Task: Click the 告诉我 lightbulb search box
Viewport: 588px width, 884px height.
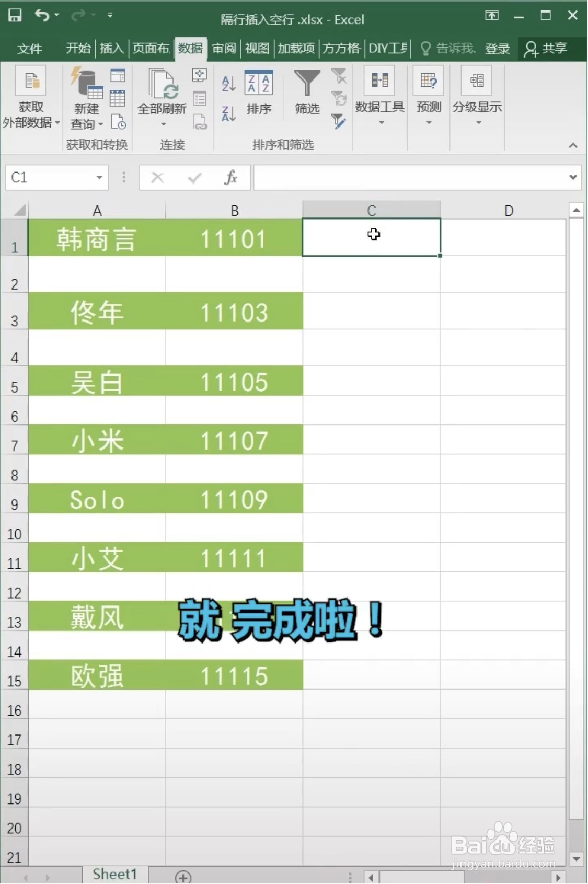Action: (447, 49)
